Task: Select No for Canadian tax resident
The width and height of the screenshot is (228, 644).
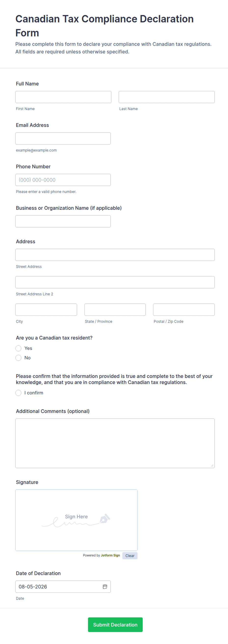Action: pos(18,358)
